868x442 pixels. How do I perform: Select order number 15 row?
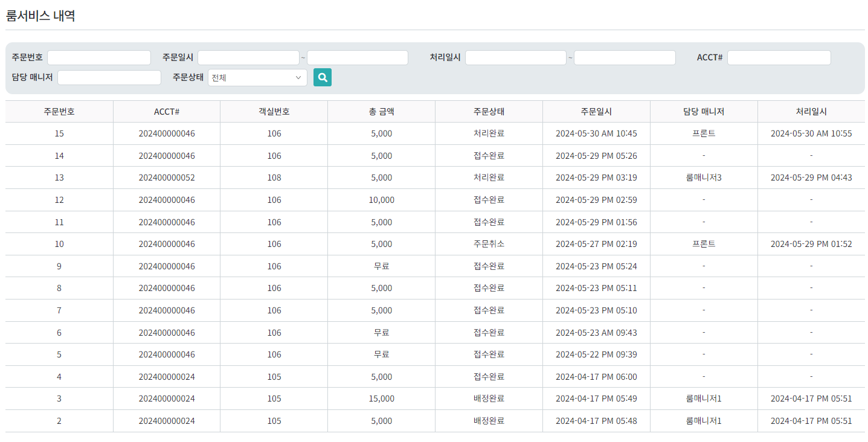point(59,133)
